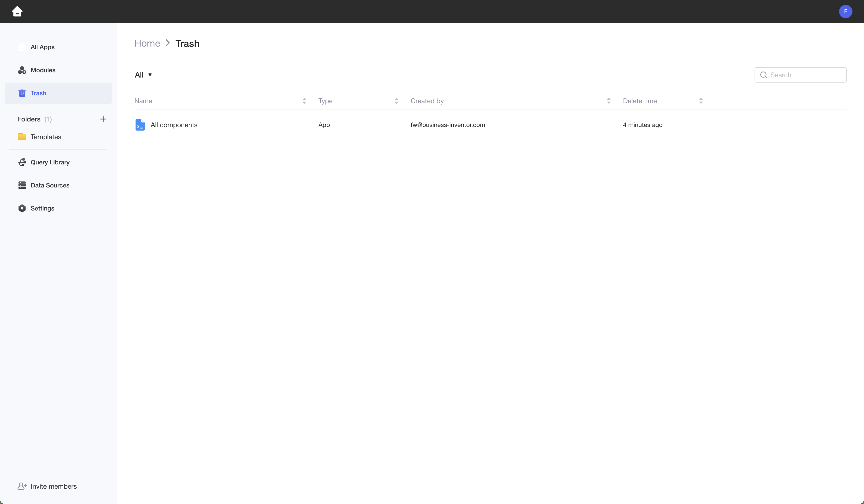Open the All filter dropdown
Screen dimensions: 864x504
tap(143, 75)
